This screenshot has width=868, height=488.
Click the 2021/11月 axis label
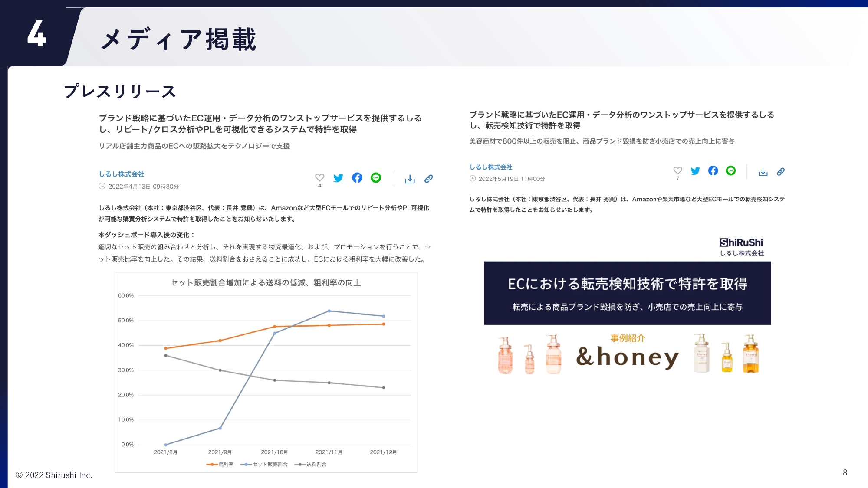(x=329, y=452)
